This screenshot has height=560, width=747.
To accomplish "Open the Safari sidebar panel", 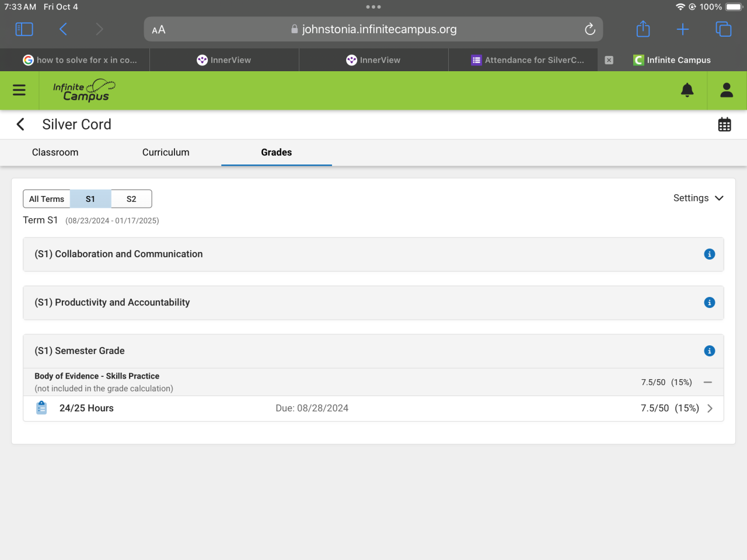I will (24, 29).
